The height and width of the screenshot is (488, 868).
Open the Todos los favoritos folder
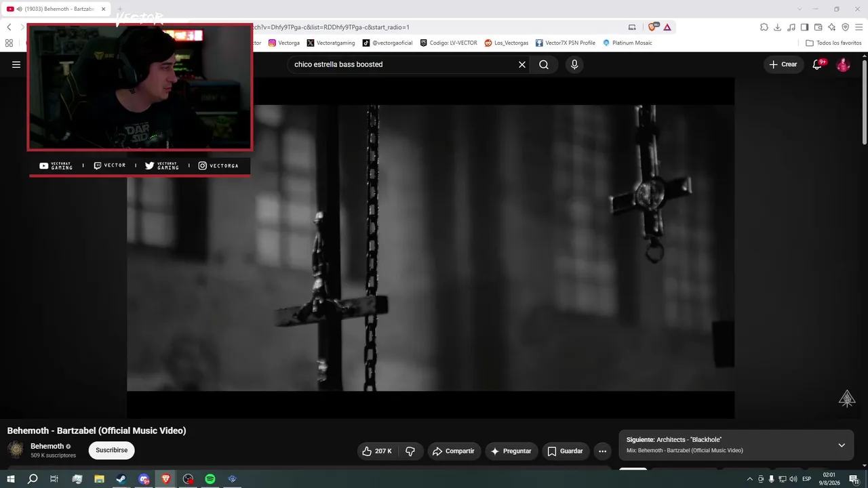pyautogui.click(x=833, y=43)
